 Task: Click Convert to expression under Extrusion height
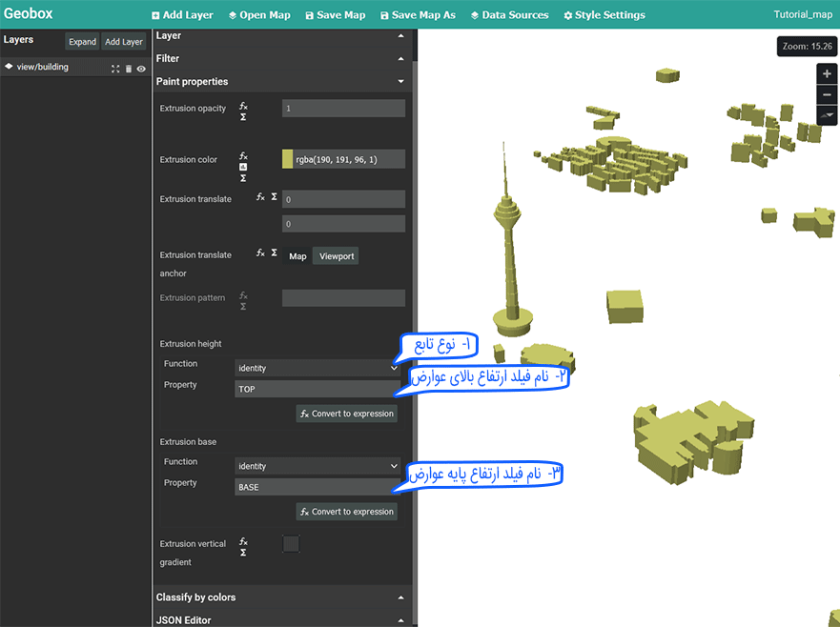[x=346, y=414]
